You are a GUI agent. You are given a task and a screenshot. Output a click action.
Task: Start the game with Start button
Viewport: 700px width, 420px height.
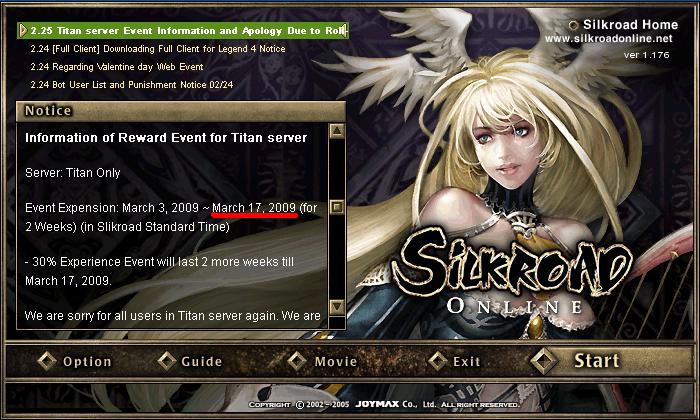(596, 361)
